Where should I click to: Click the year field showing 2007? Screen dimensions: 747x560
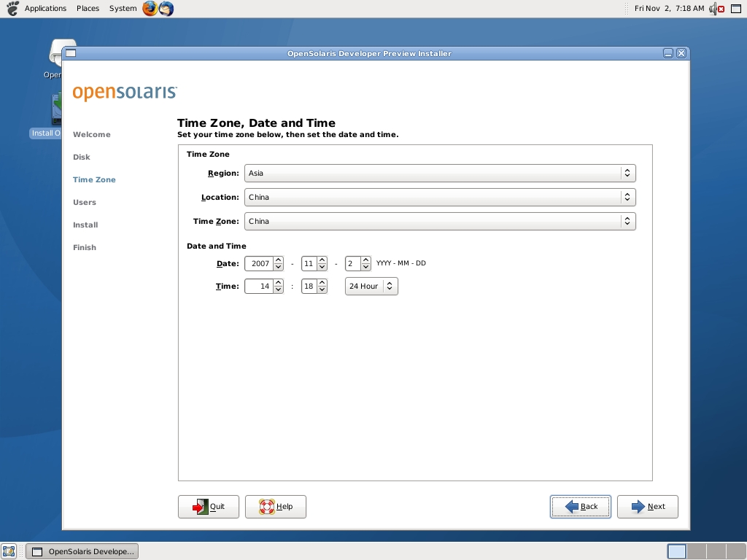coord(259,264)
